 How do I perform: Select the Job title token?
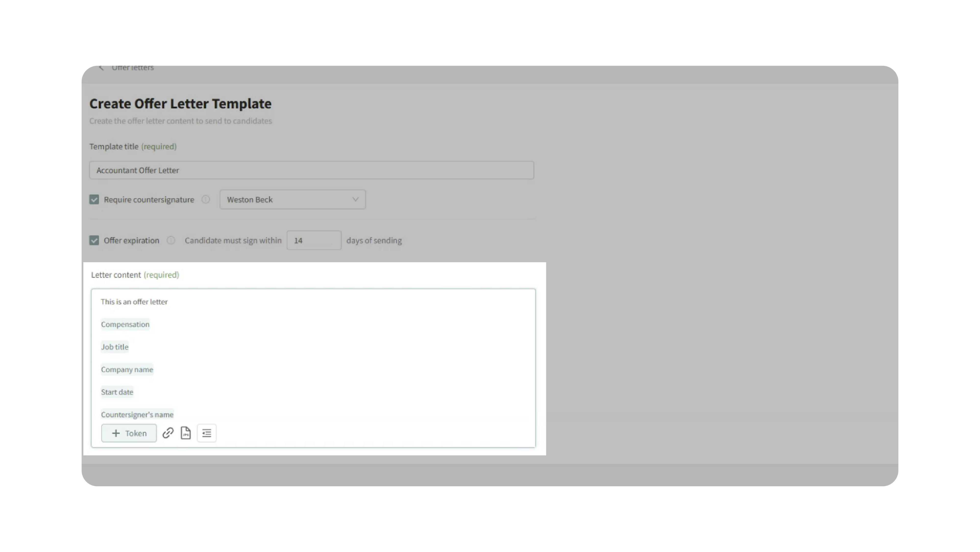coord(114,347)
